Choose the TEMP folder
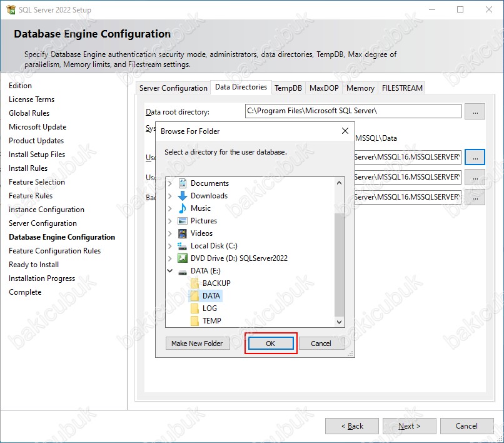The height and width of the screenshot is (443, 504). coord(211,321)
